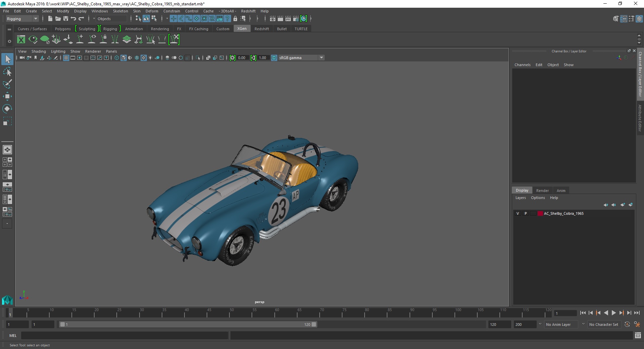Click the shelf scroll down arrow

tap(639, 43)
